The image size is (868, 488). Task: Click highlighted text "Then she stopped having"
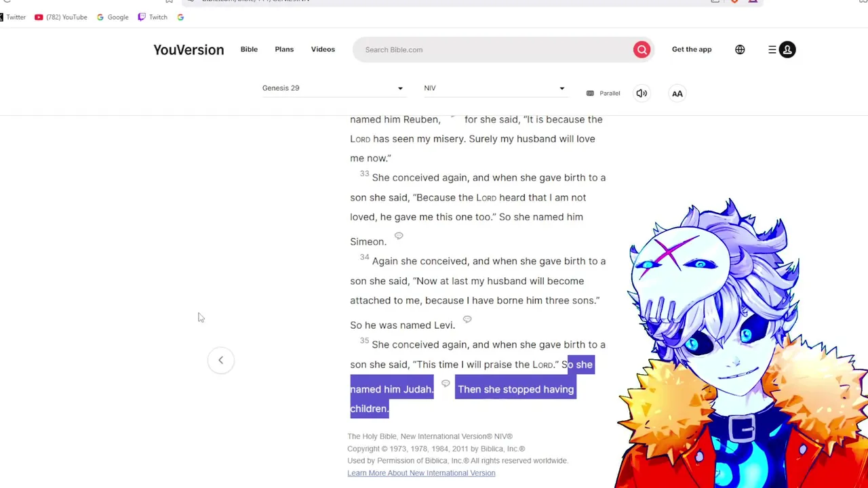pyautogui.click(x=515, y=389)
